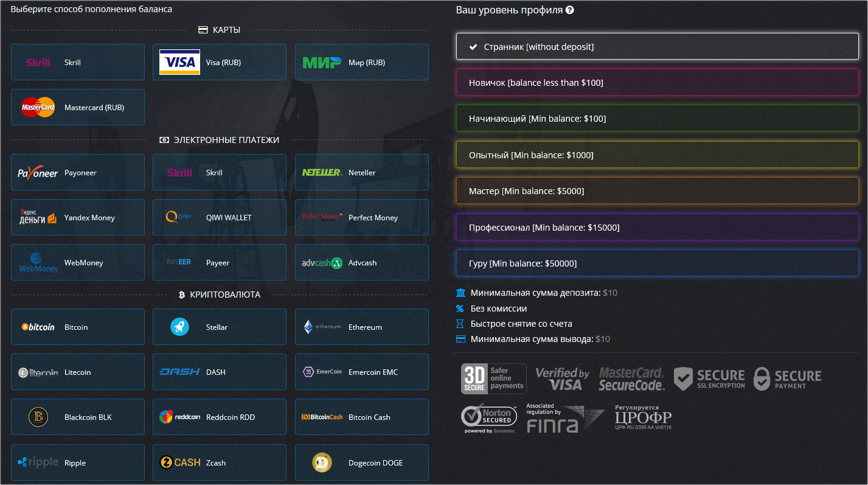Choose the Мастер Min balance $5000 level
Viewport: 868px width, 485px height.
[x=657, y=191]
